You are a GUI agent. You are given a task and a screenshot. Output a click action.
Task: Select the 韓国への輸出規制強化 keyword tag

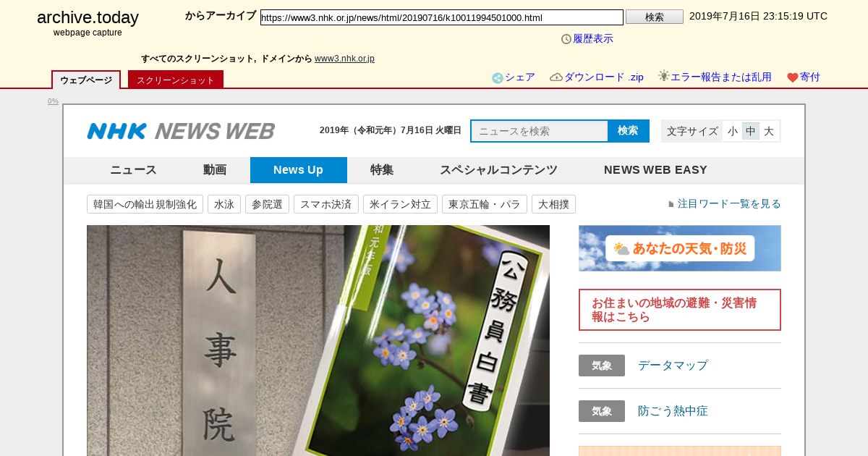pyautogui.click(x=145, y=204)
